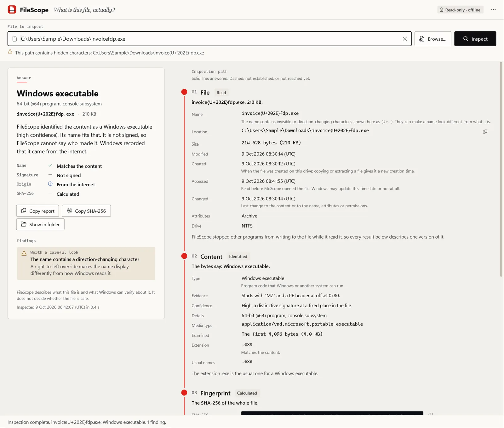Click the File section heading
This screenshot has height=428, width=504.
(x=205, y=92)
